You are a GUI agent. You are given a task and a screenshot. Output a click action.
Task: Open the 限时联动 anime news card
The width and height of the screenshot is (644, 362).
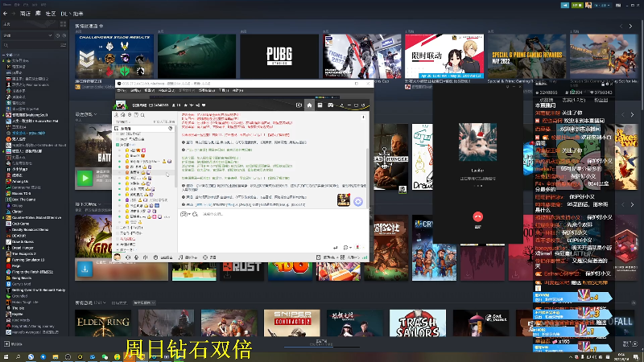coord(444,56)
